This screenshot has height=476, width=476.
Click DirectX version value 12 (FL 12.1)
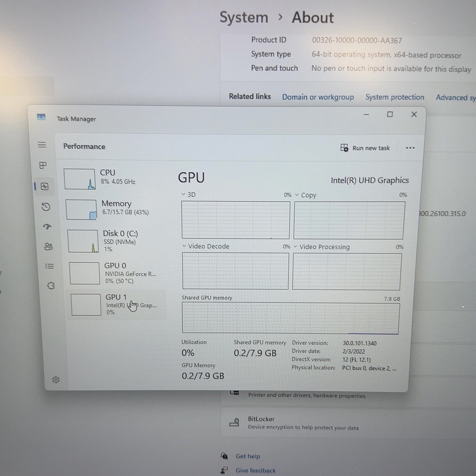point(356,360)
